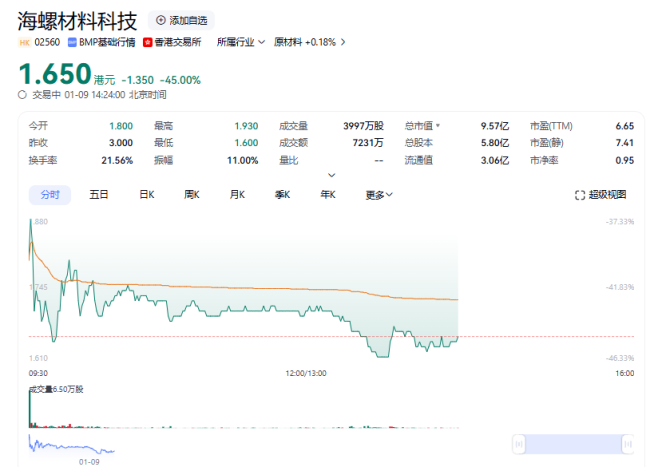Click the 16:00 closing time axis label
The height and width of the screenshot is (467, 650).
click(625, 373)
